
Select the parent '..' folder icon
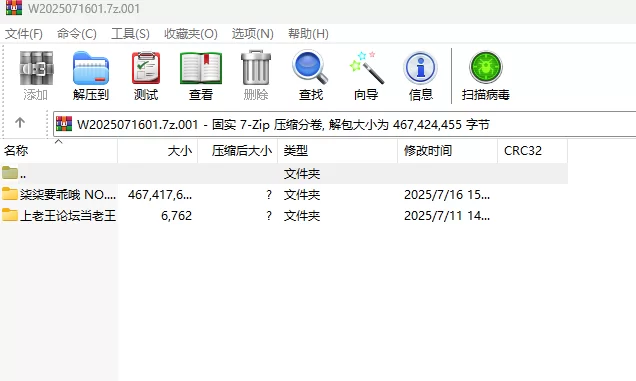pos(10,173)
